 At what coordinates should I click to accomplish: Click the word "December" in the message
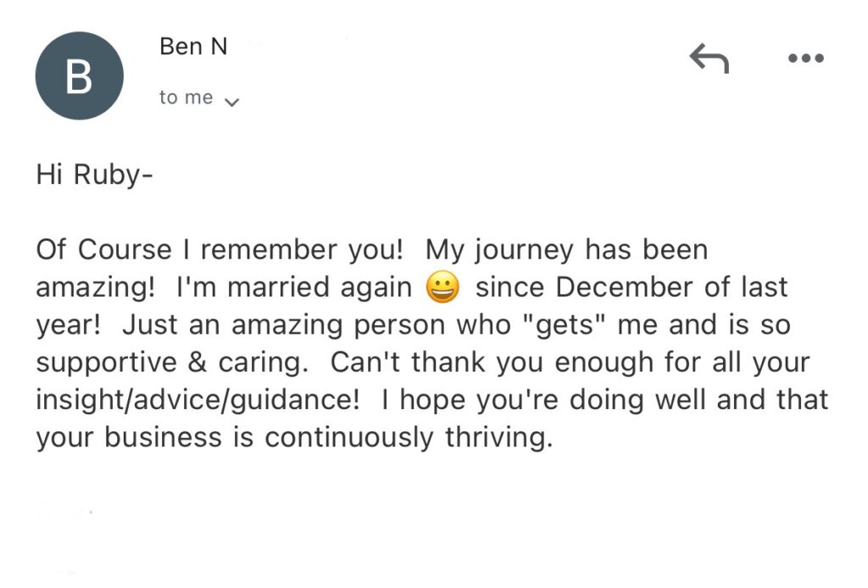tap(624, 287)
